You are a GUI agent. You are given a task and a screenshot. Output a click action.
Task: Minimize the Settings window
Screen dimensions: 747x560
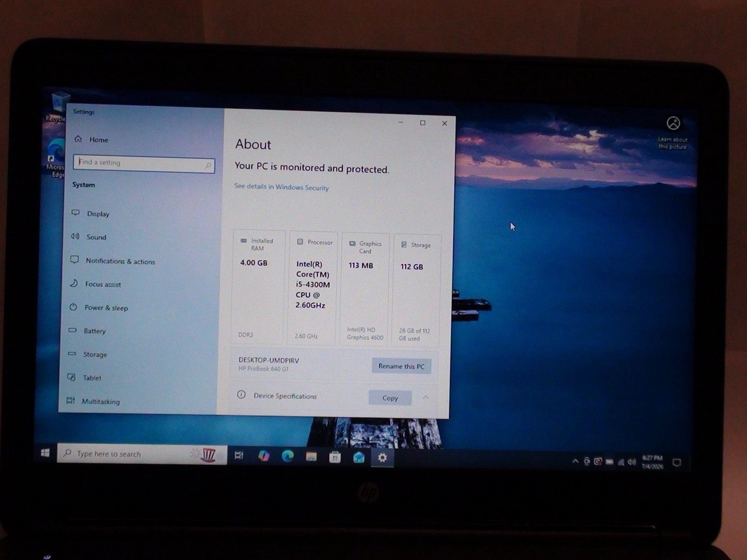401,122
